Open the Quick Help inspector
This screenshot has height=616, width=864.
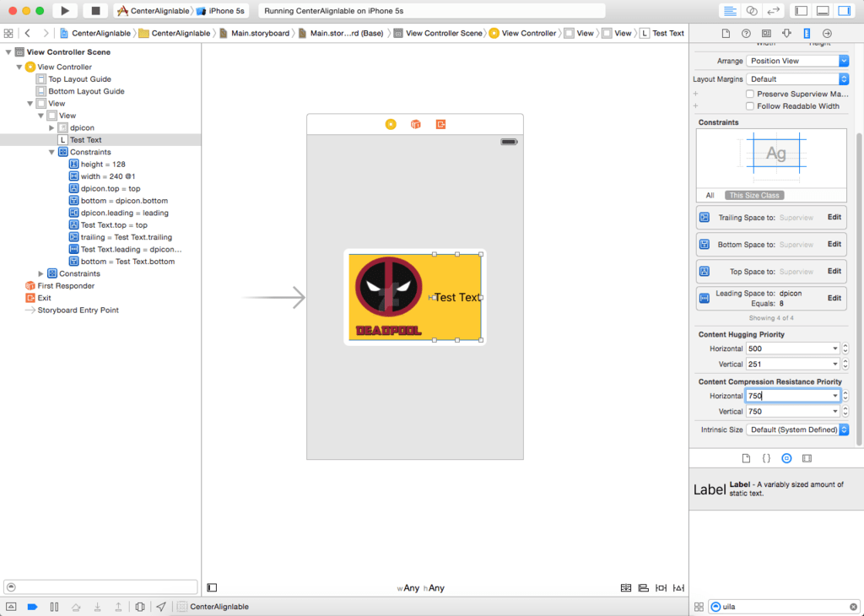(x=746, y=34)
